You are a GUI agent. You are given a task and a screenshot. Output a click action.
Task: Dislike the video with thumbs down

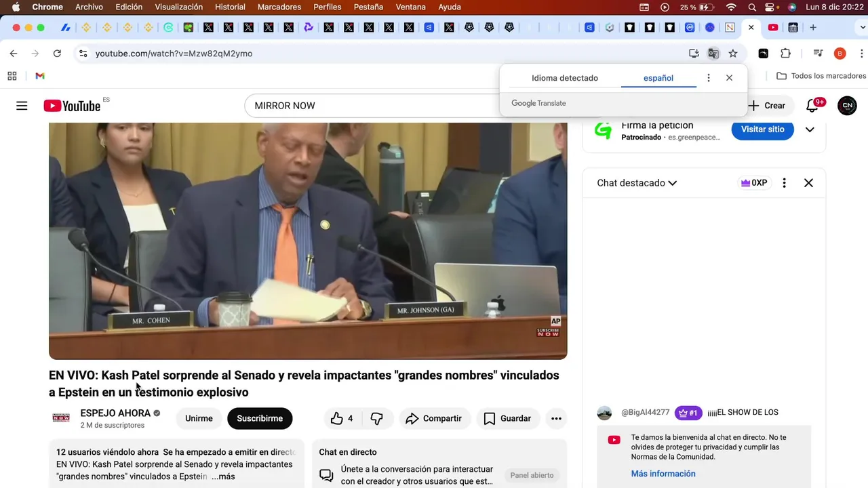pyautogui.click(x=377, y=419)
